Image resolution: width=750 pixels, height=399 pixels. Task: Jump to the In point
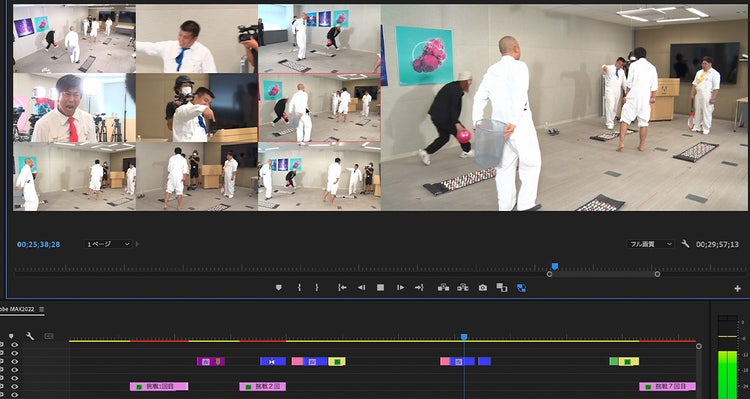(x=342, y=288)
